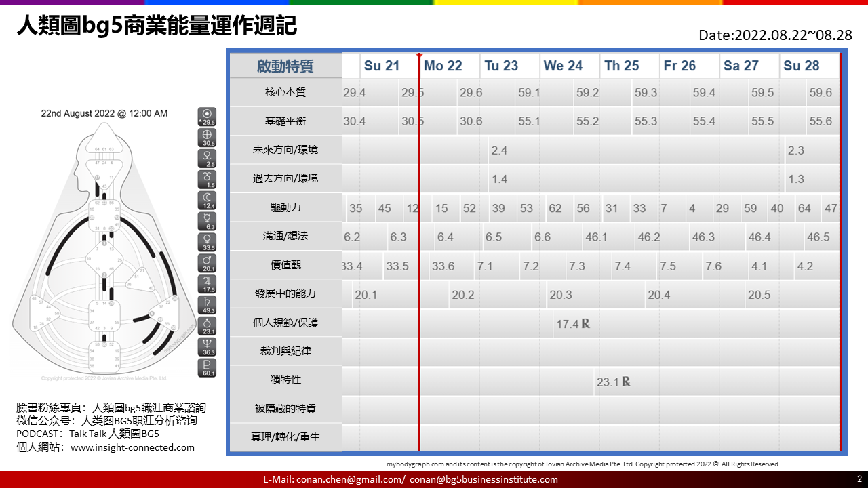
Task: Click the Venus icon showing 33.5
Action: (x=207, y=243)
